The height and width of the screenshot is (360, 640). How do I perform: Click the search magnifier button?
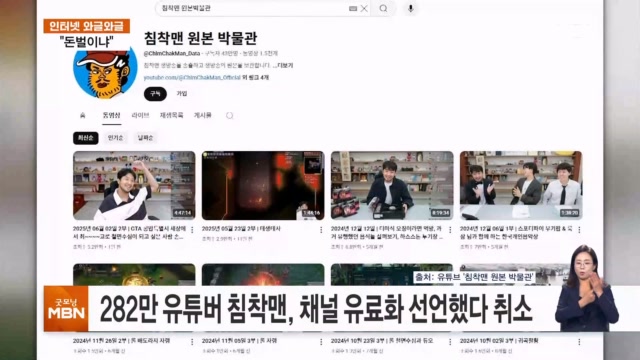click(383, 8)
